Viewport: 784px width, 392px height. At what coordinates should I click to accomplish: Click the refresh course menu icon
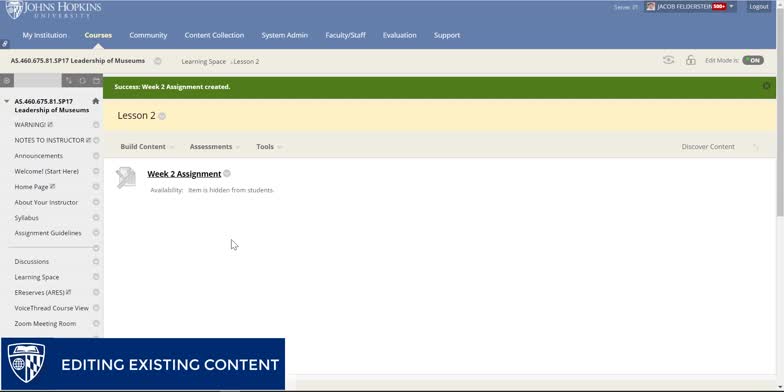tap(82, 80)
